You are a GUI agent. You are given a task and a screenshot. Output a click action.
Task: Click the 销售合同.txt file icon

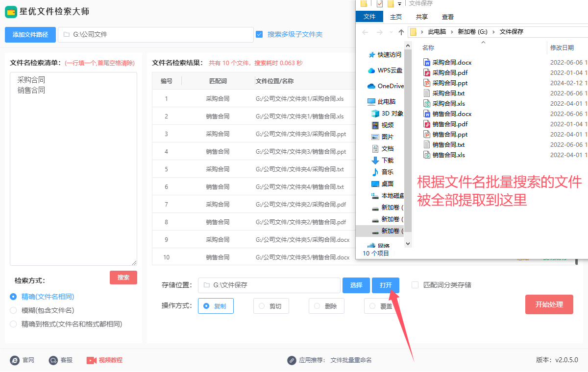click(x=427, y=144)
